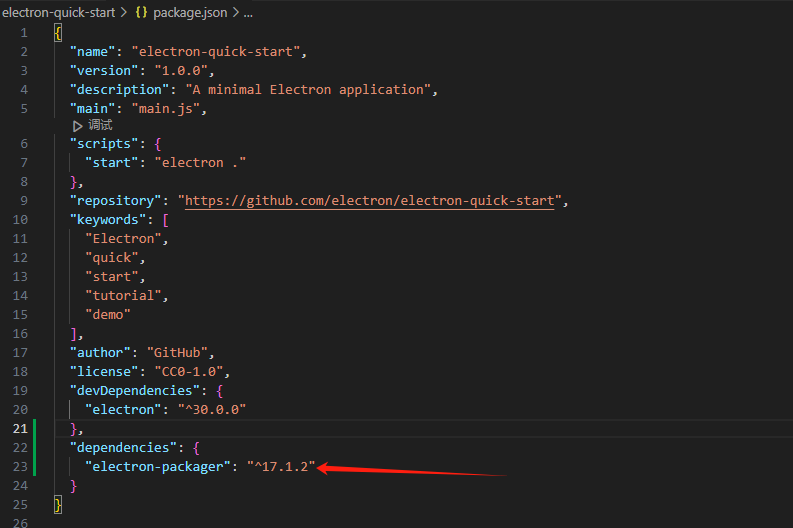
Task: Expand the breadcrumb ellipsis segment
Action: pos(248,13)
